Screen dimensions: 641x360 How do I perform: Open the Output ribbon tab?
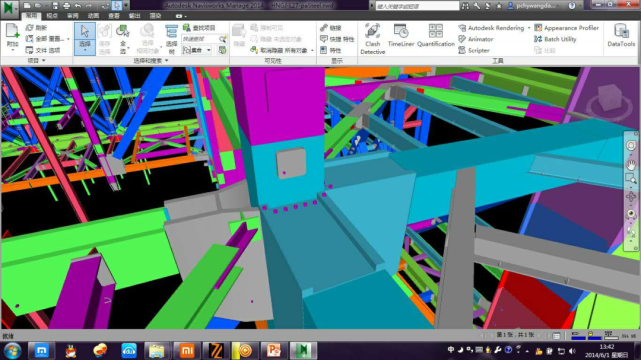pyautogui.click(x=134, y=16)
